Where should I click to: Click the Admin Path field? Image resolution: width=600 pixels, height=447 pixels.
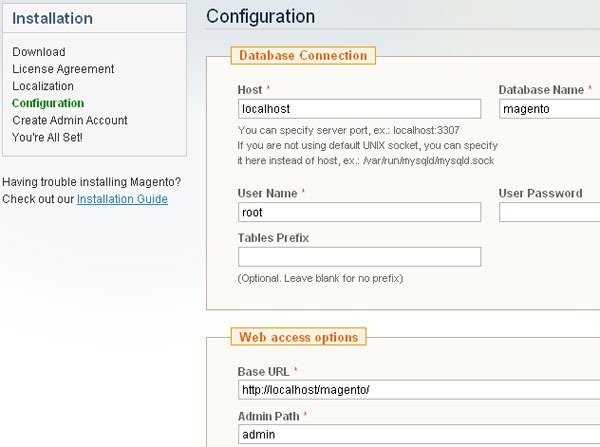tap(419, 434)
